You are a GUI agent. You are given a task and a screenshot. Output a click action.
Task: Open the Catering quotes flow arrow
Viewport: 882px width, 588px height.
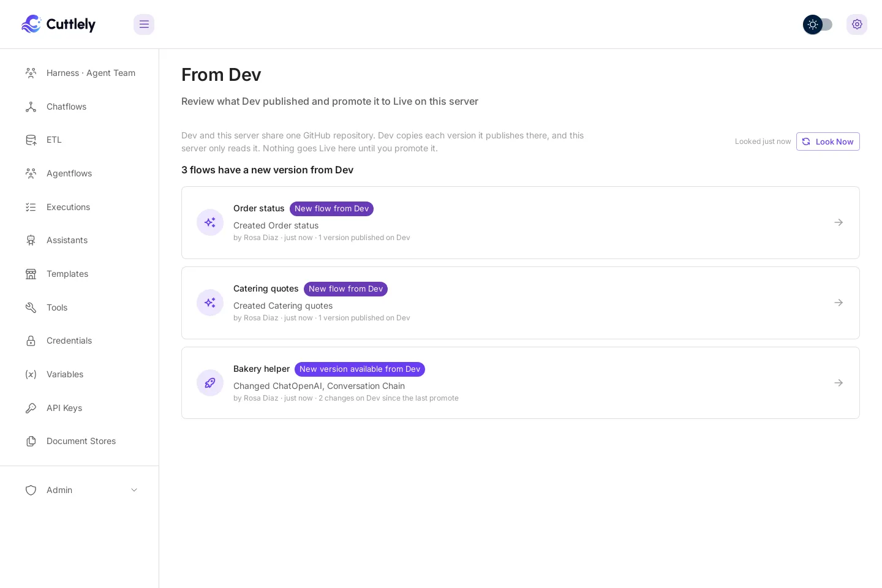pyautogui.click(x=839, y=303)
